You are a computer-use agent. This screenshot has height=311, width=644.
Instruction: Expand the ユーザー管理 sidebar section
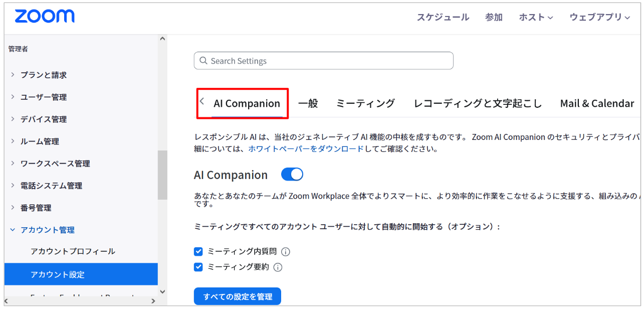(x=44, y=97)
